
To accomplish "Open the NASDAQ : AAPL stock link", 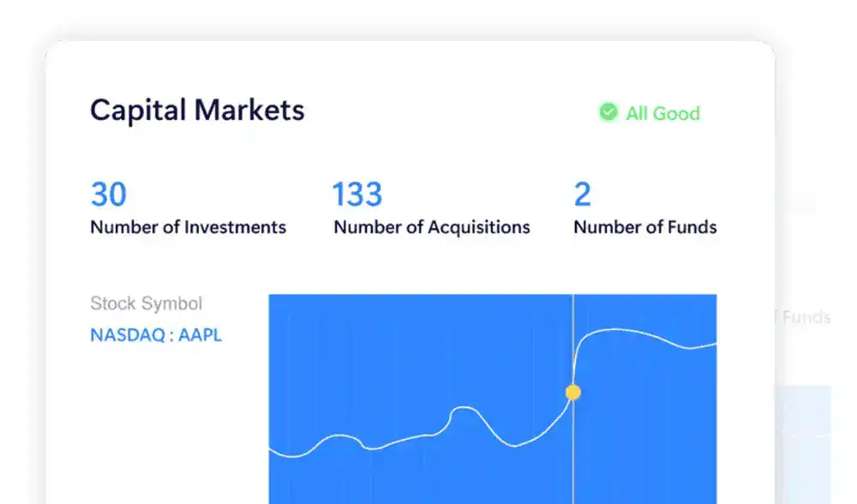I will (x=156, y=335).
